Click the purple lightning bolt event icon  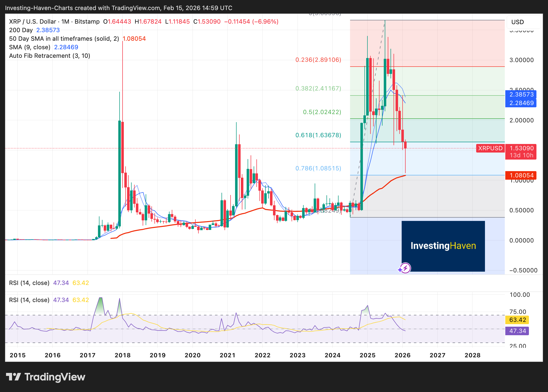(405, 268)
